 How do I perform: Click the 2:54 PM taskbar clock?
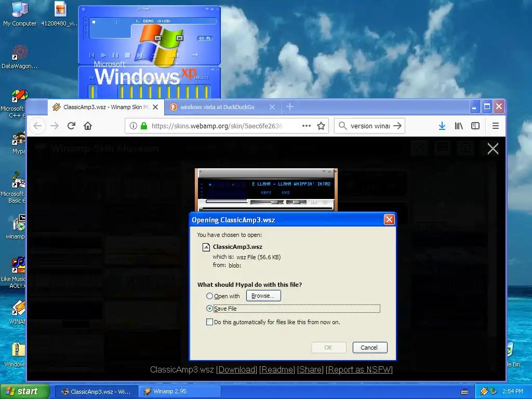tap(512, 391)
